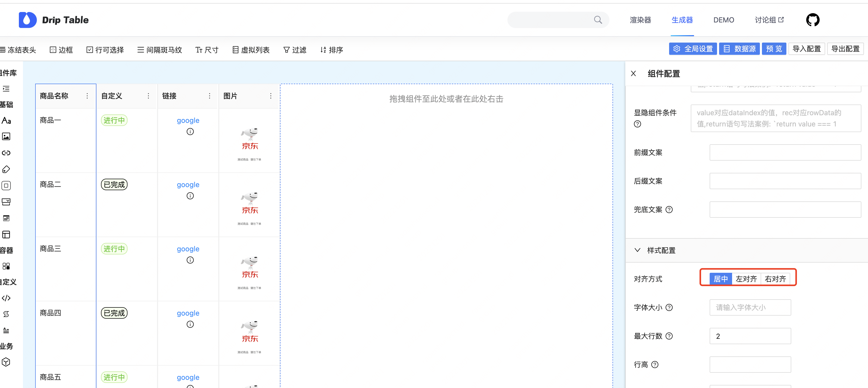Open the 图片 column options menu
The height and width of the screenshot is (388, 868).
[x=271, y=96]
